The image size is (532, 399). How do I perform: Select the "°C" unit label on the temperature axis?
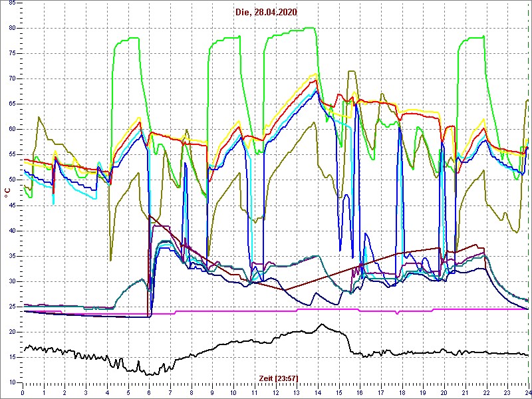pos(7,193)
